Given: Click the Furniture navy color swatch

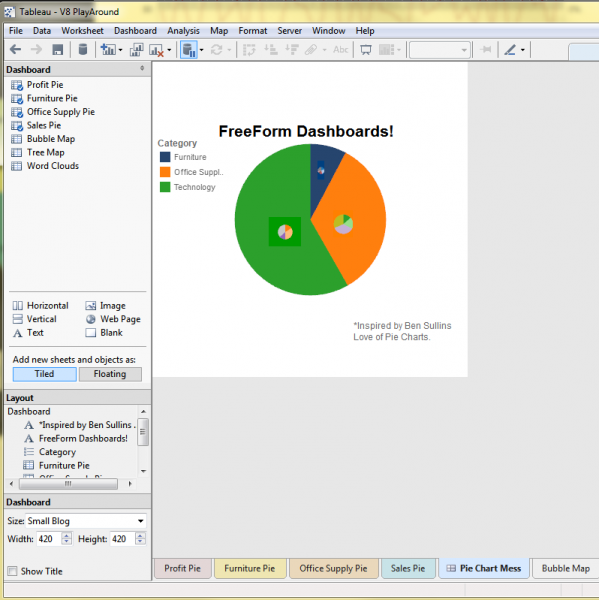Looking at the screenshot, I should [165, 157].
